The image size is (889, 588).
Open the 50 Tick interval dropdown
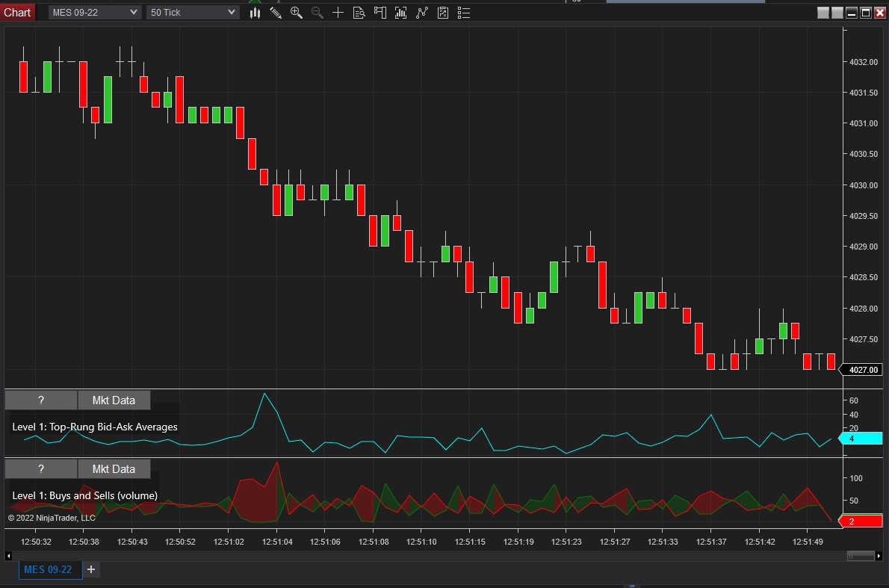pos(193,13)
